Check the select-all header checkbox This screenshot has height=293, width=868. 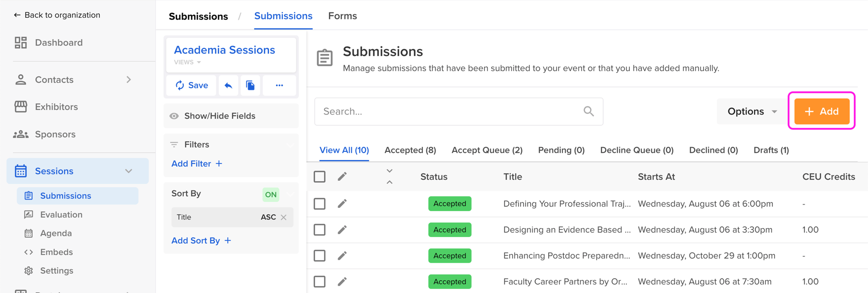320,177
